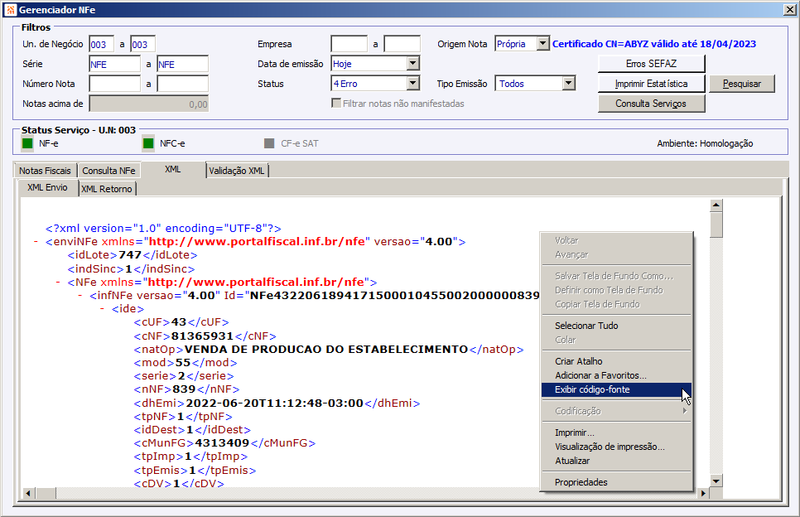Click the horizontal scrollbar right arrow
Screen dimensions: 800x517
703,493
